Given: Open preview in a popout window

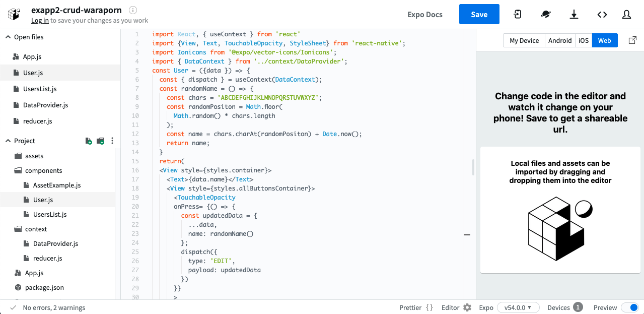Looking at the screenshot, I should pos(633,40).
